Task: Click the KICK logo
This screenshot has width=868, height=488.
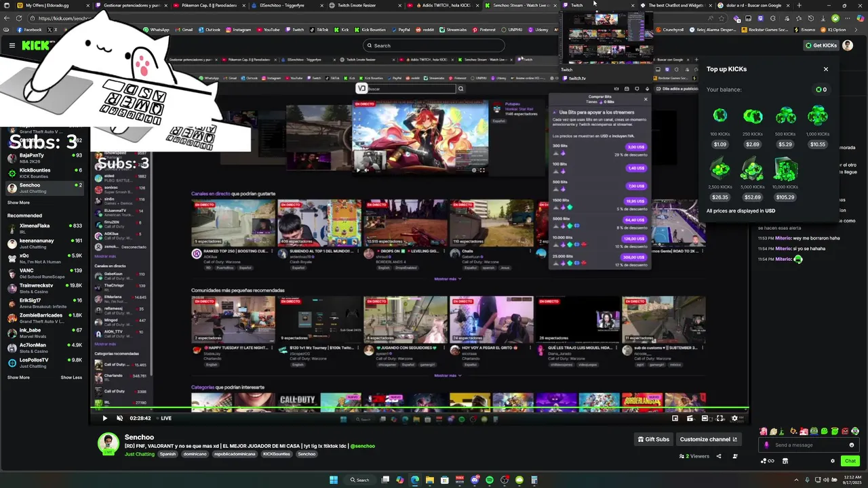Action: [35, 45]
